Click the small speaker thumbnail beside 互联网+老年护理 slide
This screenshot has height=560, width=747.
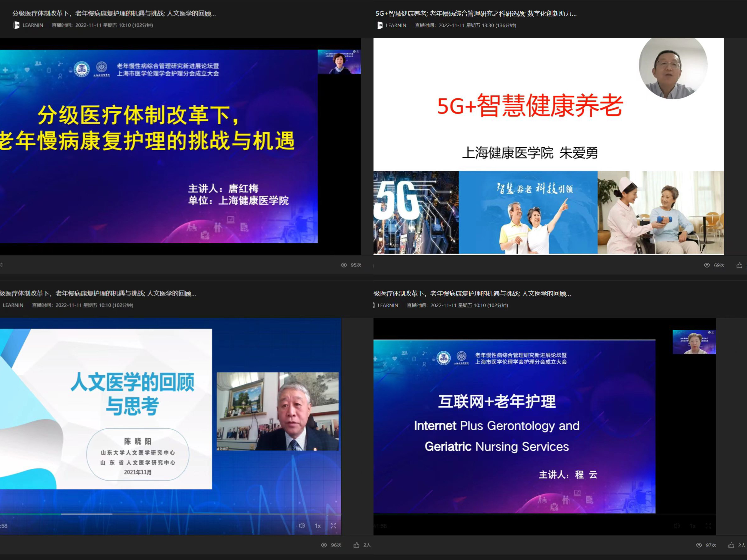point(694,342)
